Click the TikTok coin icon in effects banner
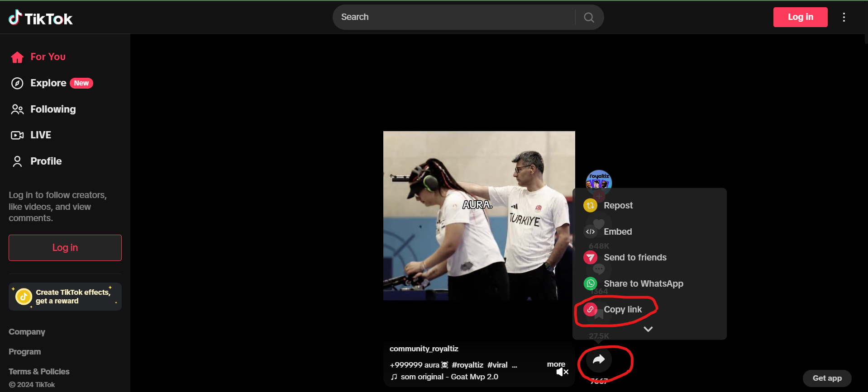This screenshot has height=392, width=868. coord(24,297)
